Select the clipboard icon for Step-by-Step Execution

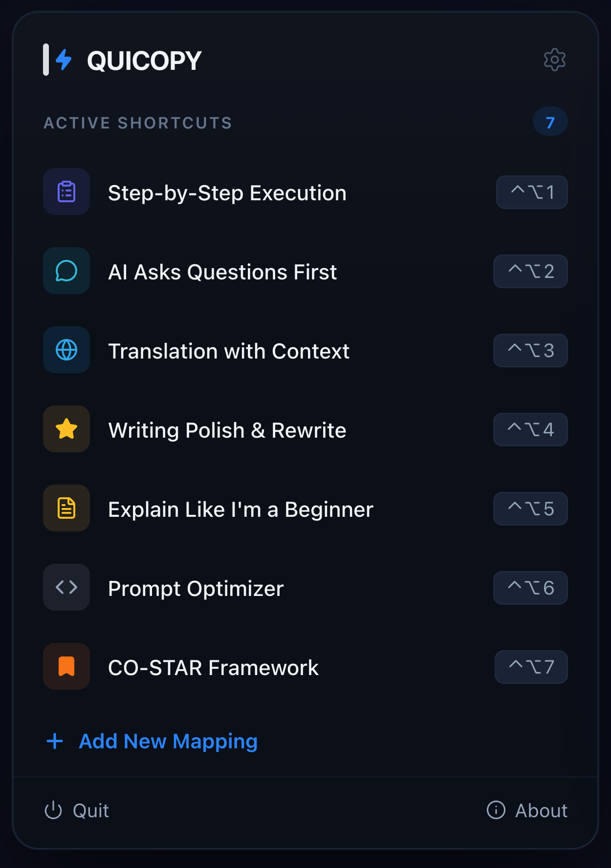point(66,192)
